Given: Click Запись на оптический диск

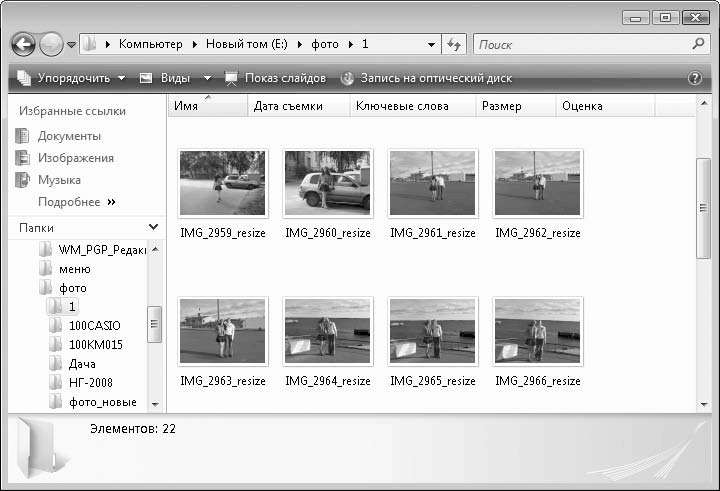Looking at the screenshot, I should 426,78.
